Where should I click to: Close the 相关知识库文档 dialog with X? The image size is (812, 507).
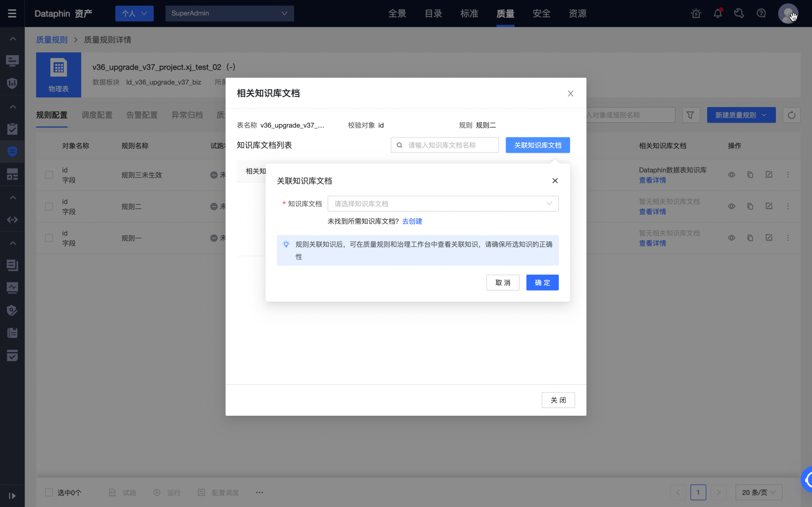(x=571, y=94)
